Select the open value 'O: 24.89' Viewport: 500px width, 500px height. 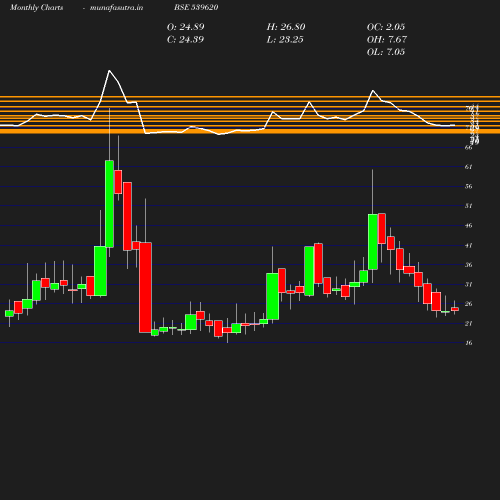186,27
